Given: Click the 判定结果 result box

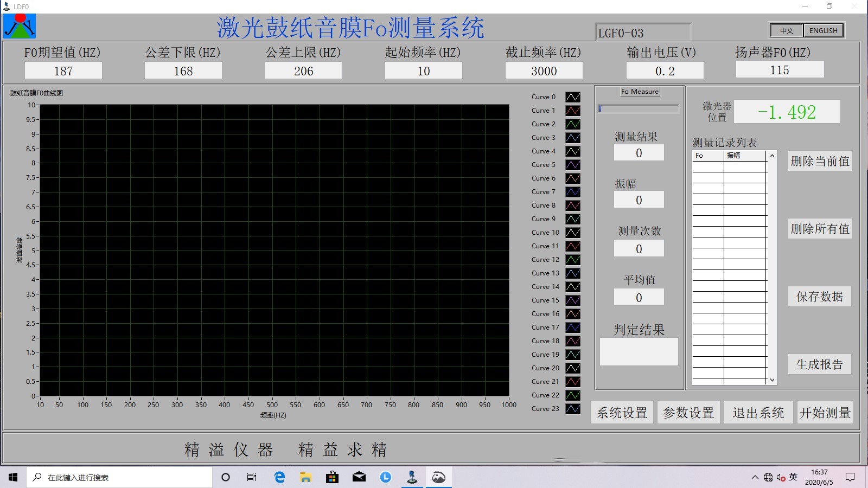Looking at the screenshot, I should 639,352.
